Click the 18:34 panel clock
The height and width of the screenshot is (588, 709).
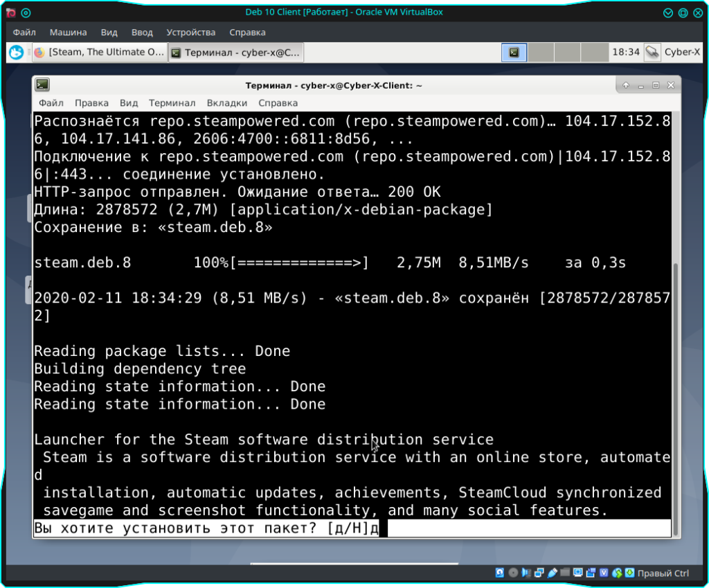[x=626, y=53]
